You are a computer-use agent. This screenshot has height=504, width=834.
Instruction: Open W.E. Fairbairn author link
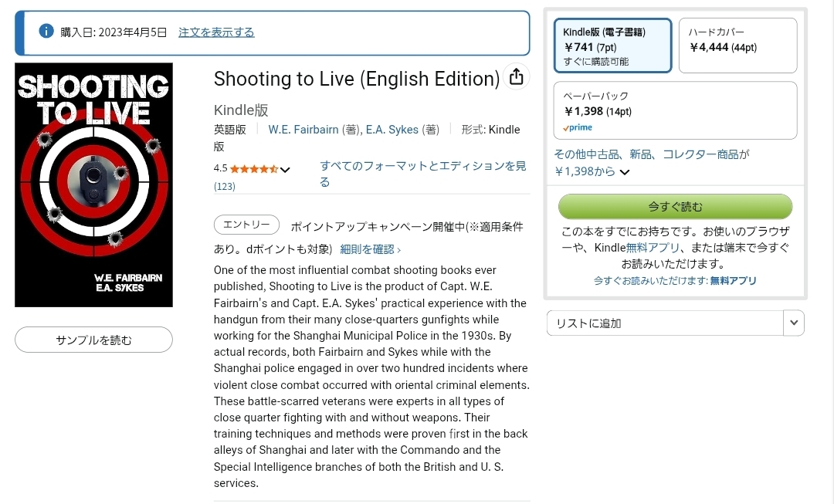click(303, 130)
